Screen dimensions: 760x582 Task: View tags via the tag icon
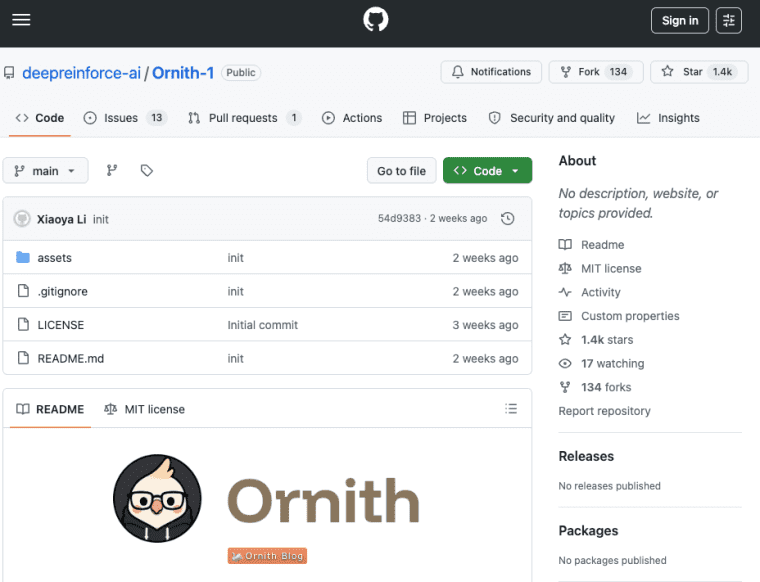point(146,171)
